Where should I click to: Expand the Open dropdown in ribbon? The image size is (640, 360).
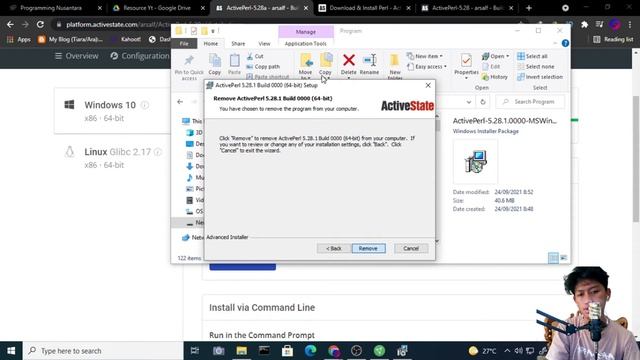(495, 56)
